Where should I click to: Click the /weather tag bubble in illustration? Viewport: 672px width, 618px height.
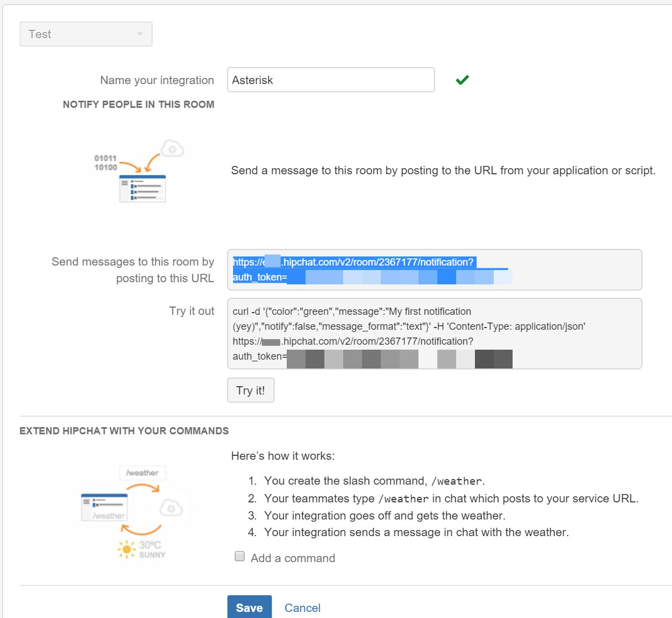[x=142, y=473]
